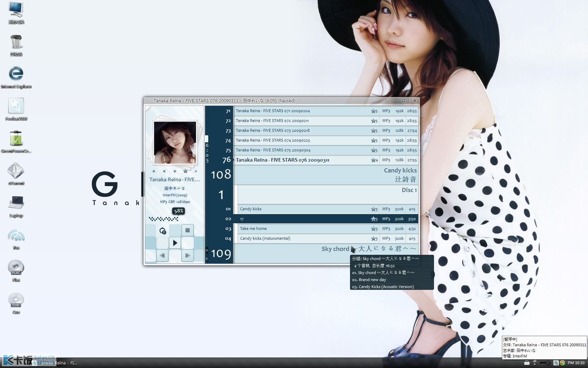588x368 pixels.
Task: Select the Candy kicks (instrumental) track
Action: [x=328, y=238]
